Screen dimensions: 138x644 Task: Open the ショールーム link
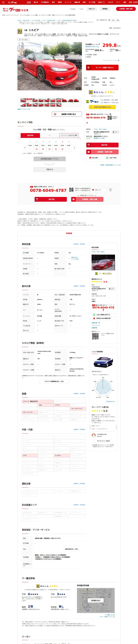96,325
